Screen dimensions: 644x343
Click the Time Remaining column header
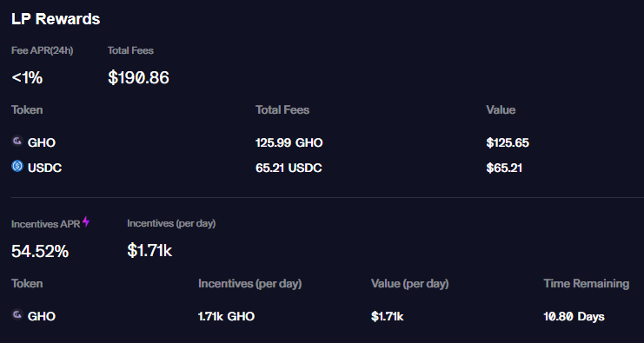coord(586,283)
